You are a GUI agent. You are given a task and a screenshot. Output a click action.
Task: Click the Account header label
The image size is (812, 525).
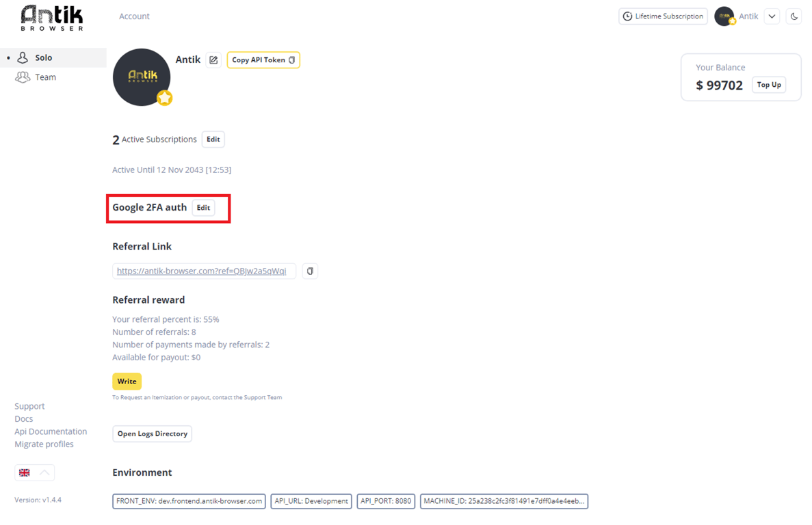point(134,16)
